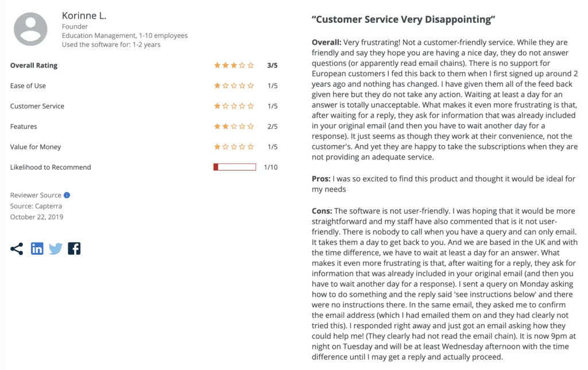The image size is (588, 370).
Task: Click the Source: Capterra text
Action: (36, 206)
